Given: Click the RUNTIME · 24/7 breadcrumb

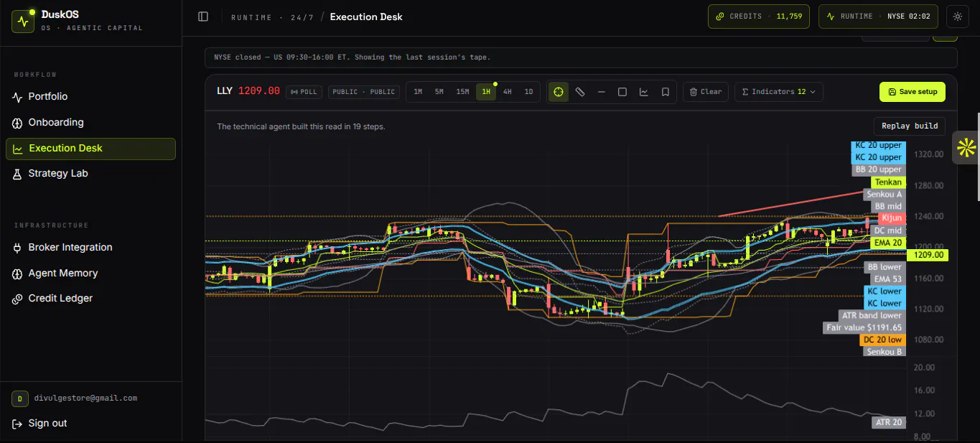Looking at the screenshot, I should pos(272,17).
